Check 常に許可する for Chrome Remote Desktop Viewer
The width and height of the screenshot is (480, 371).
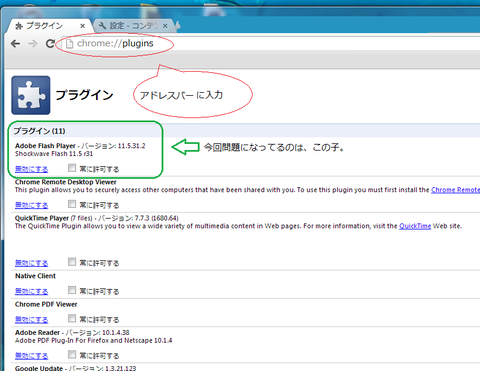point(72,204)
